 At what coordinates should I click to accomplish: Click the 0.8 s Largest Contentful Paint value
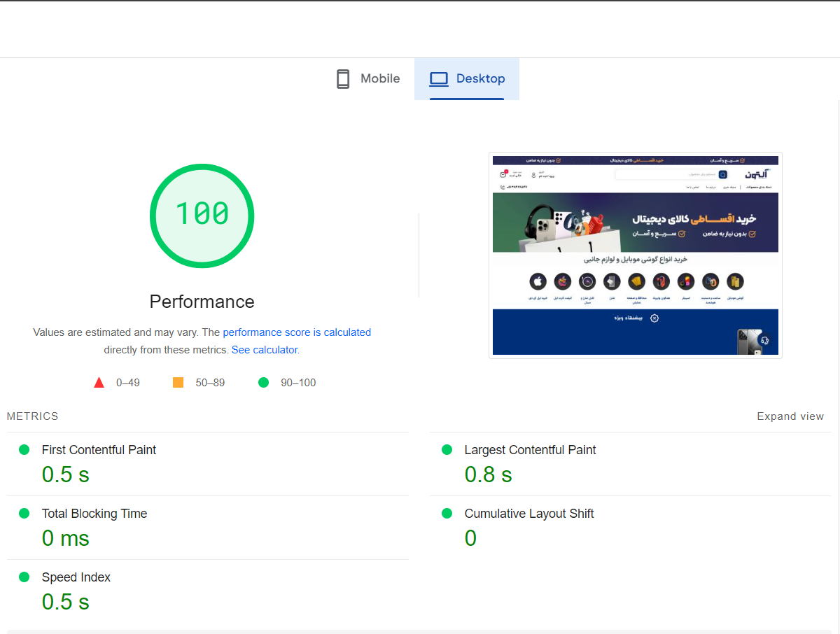(x=489, y=474)
